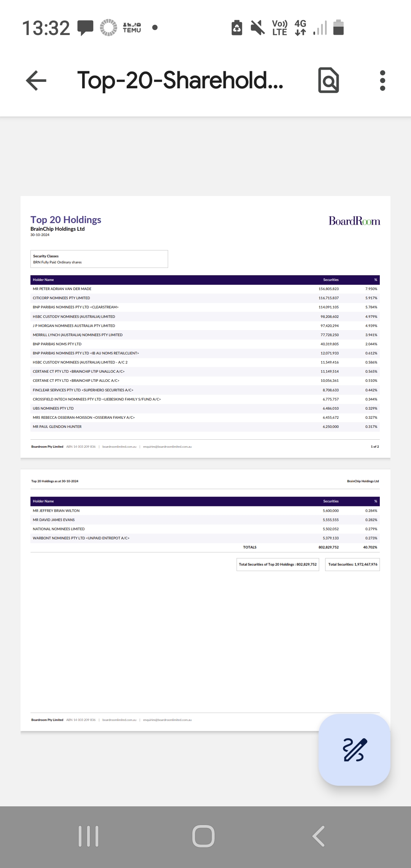Tap the muted sound icon in status bar

258,27
